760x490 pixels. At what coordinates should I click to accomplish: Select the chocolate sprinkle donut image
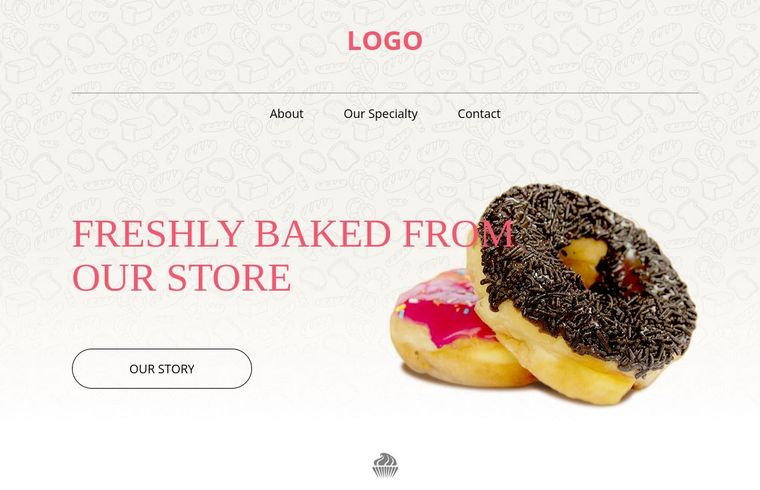click(x=582, y=293)
